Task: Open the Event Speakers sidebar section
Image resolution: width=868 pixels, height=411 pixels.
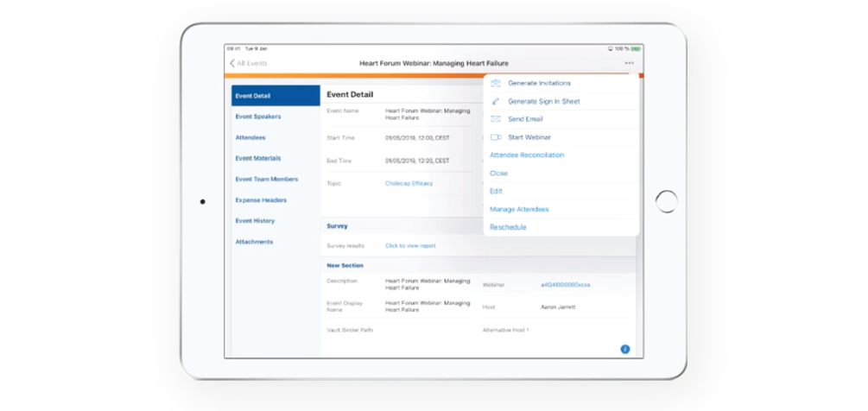Action: click(258, 117)
